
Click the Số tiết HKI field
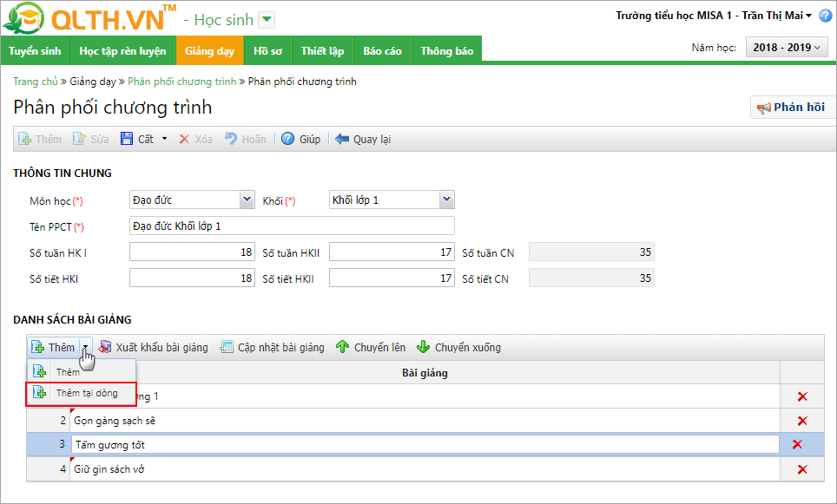[x=192, y=278]
